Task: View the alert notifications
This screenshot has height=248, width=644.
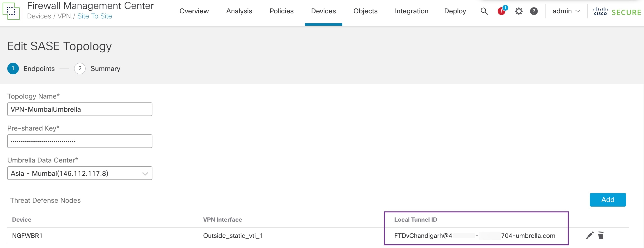Action: 501,11
